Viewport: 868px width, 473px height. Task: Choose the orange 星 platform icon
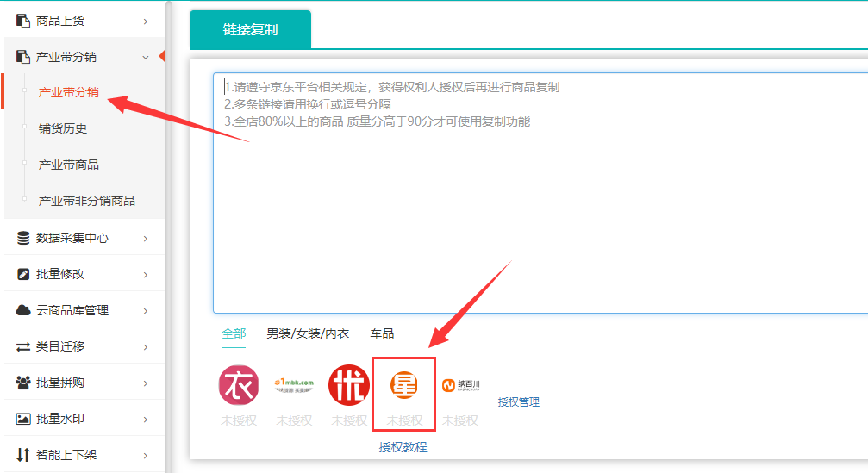[x=403, y=385]
